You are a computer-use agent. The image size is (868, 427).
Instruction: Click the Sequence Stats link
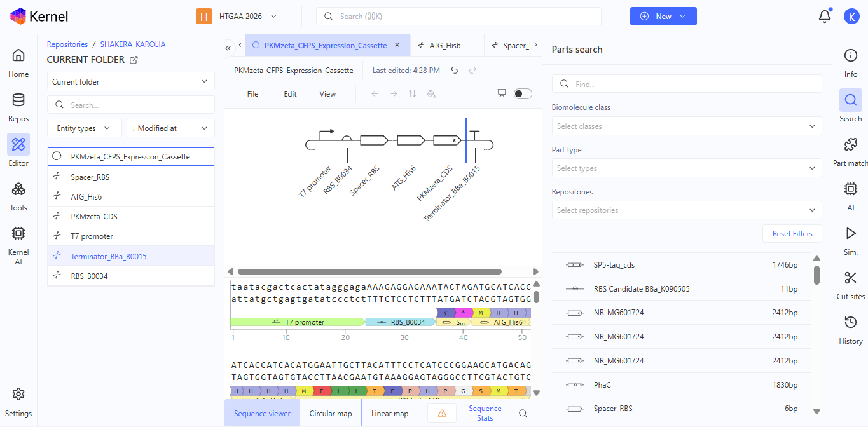pyautogui.click(x=485, y=413)
